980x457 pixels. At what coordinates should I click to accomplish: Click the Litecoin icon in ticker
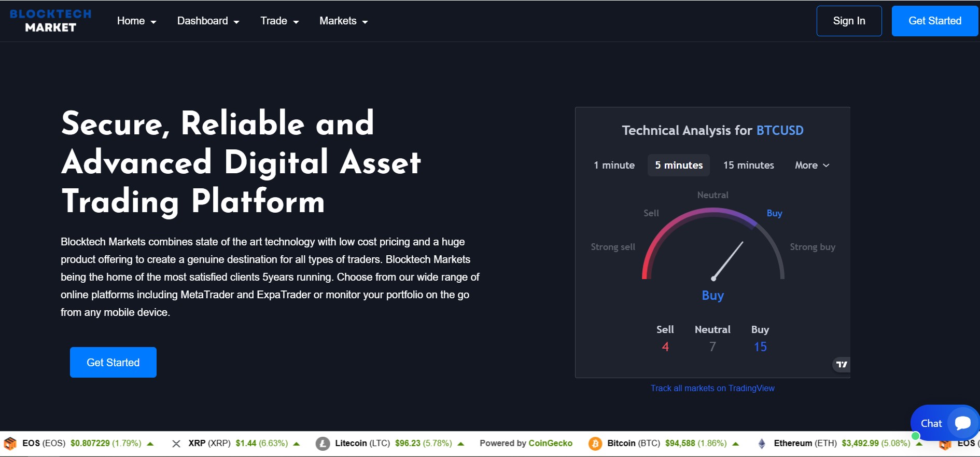(323, 444)
